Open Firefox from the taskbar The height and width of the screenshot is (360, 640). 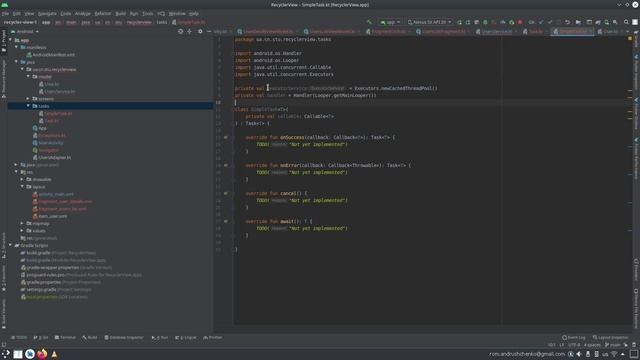coord(42,354)
